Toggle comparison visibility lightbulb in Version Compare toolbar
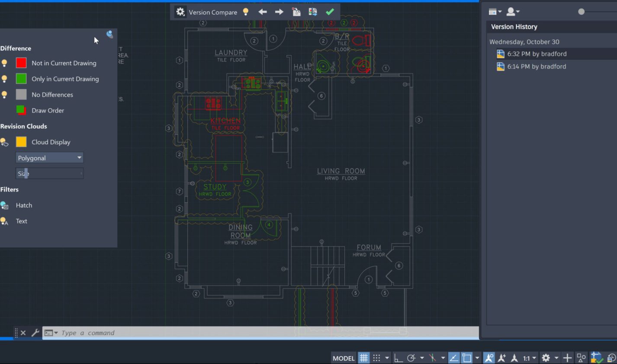The width and height of the screenshot is (617, 364). [x=246, y=12]
